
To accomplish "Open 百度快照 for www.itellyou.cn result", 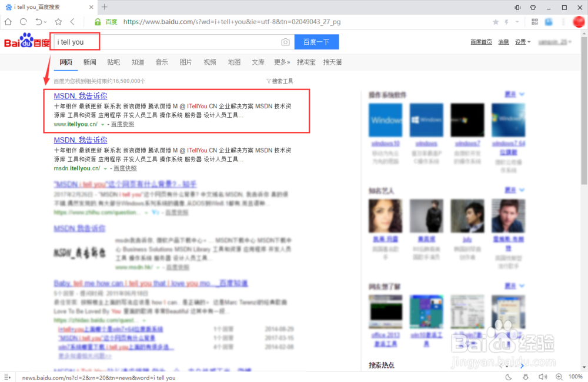I will point(122,124).
